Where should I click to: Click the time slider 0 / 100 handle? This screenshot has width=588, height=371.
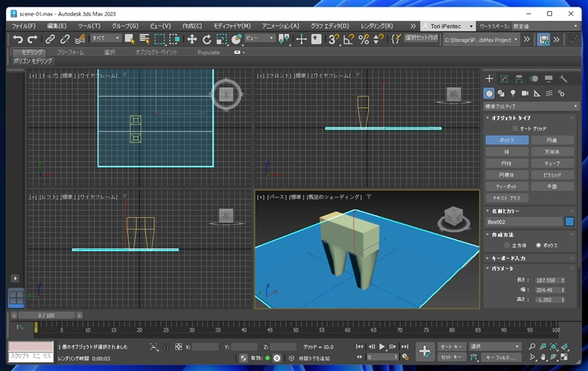[46, 316]
